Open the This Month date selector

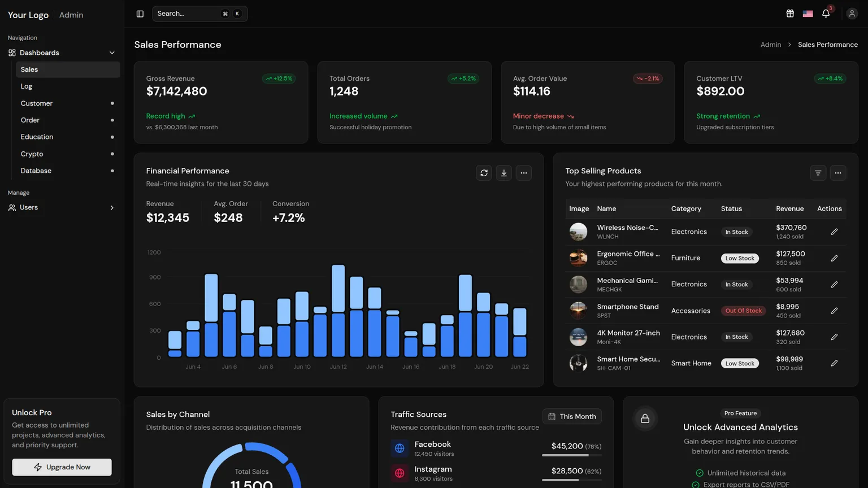pyautogui.click(x=572, y=416)
